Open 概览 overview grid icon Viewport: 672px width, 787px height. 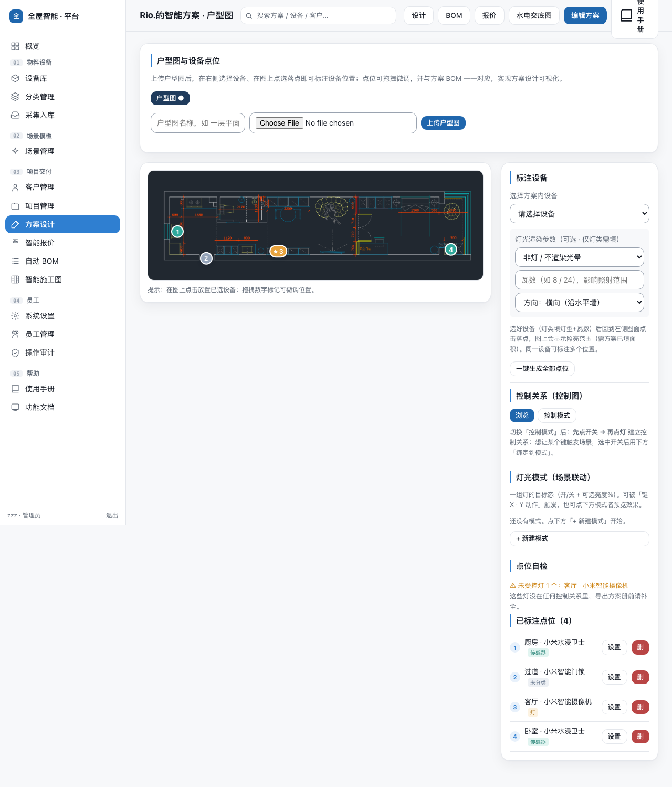[x=15, y=46]
